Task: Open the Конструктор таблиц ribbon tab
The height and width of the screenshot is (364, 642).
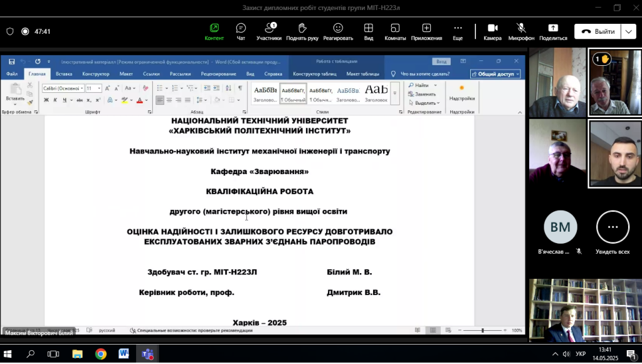Action: click(x=315, y=74)
